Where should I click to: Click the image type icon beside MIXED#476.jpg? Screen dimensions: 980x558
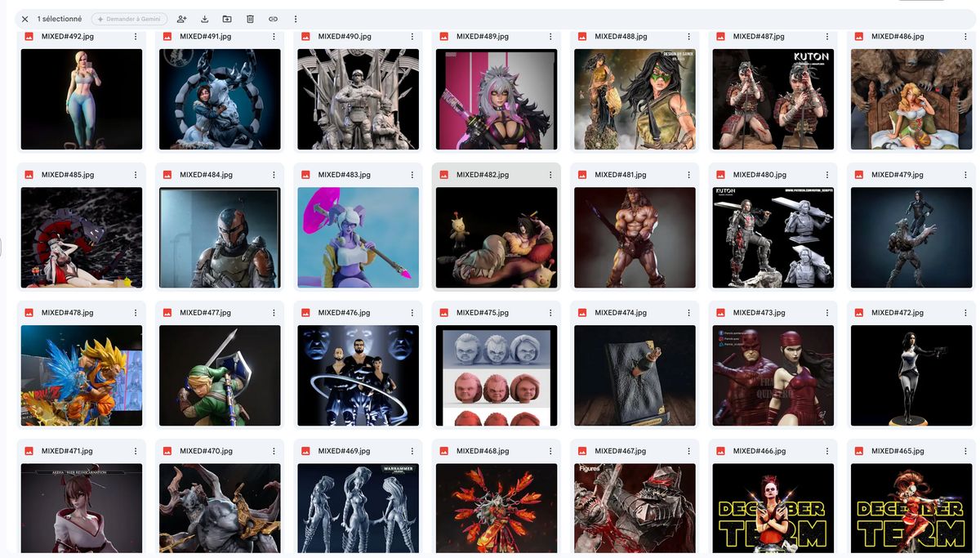tap(306, 313)
